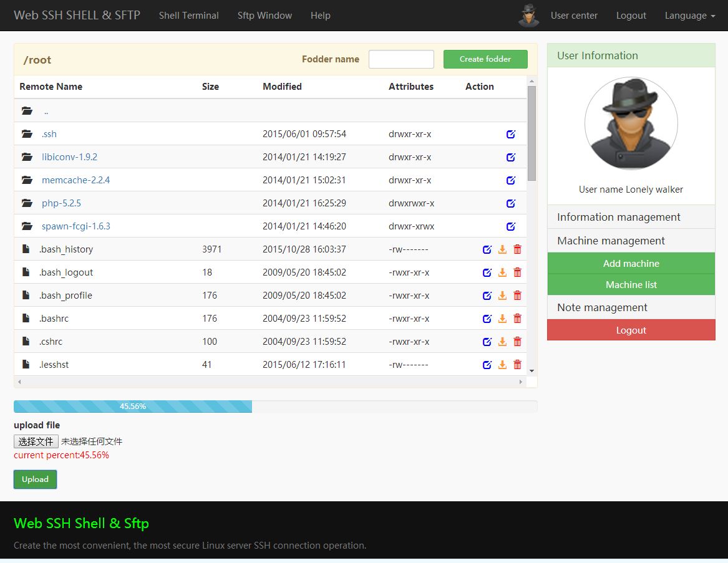
Task: Click the red Logout button in sidebar
Action: tap(631, 330)
